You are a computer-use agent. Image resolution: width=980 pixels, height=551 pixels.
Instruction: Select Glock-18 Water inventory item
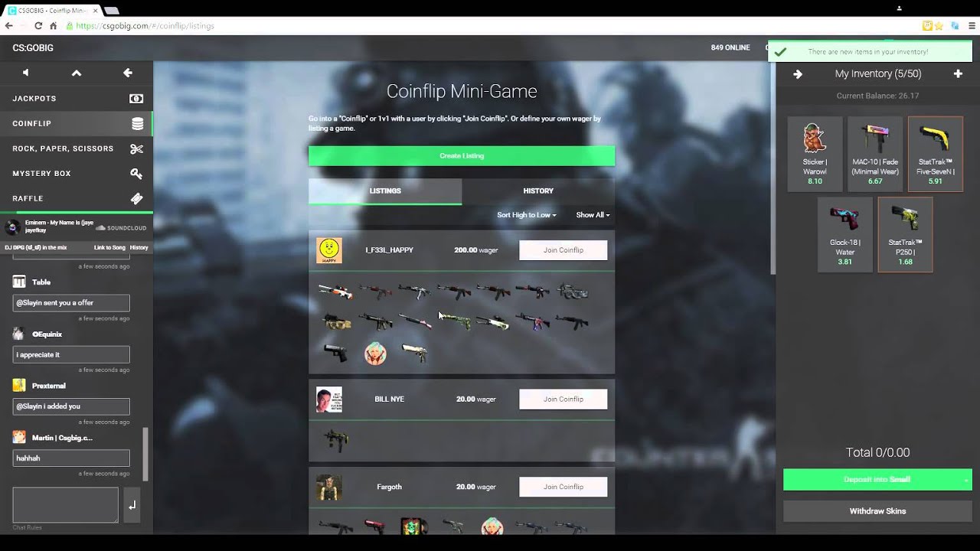click(x=845, y=234)
